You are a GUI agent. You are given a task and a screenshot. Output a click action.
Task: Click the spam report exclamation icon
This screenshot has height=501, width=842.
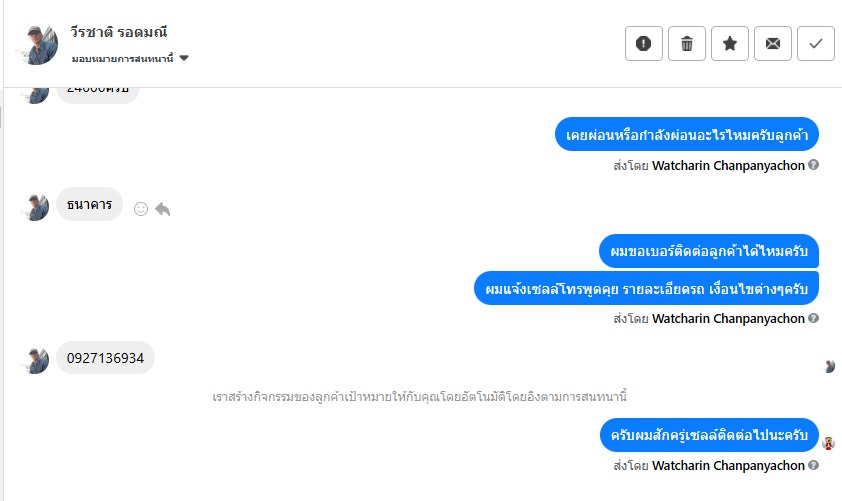644,43
